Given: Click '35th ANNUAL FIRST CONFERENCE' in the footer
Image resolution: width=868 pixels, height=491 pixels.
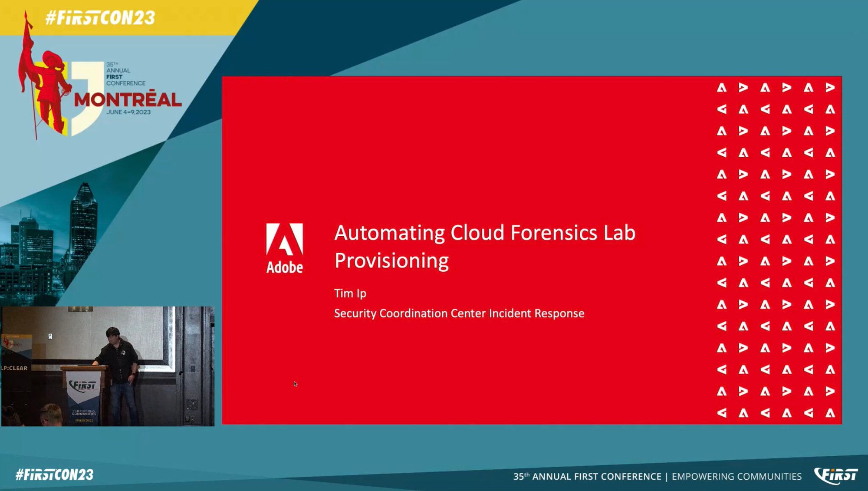Looking at the screenshot, I should point(587,476).
